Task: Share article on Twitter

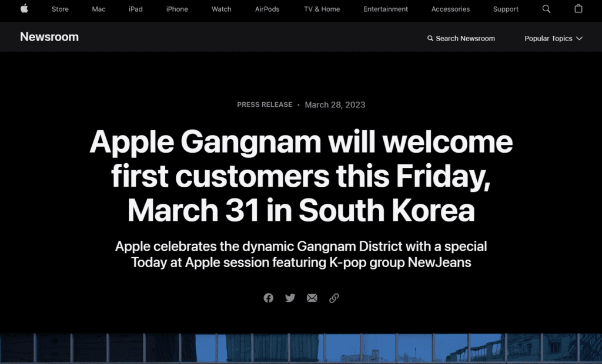Action: click(x=290, y=298)
